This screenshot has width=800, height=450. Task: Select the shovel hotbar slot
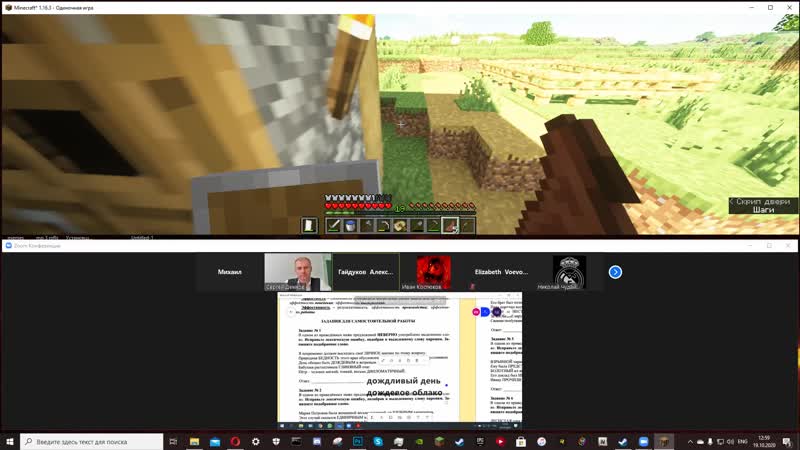pos(417,225)
